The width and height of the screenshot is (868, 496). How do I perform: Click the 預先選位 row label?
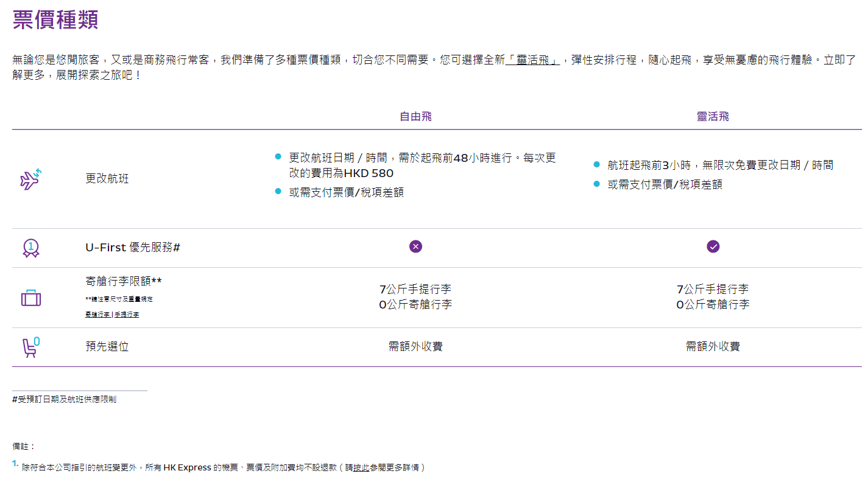pos(107,347)
